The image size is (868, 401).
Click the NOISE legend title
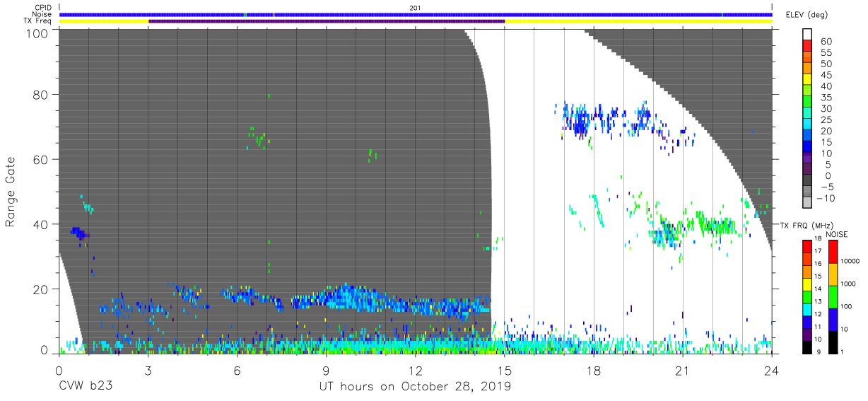(837, 234)
